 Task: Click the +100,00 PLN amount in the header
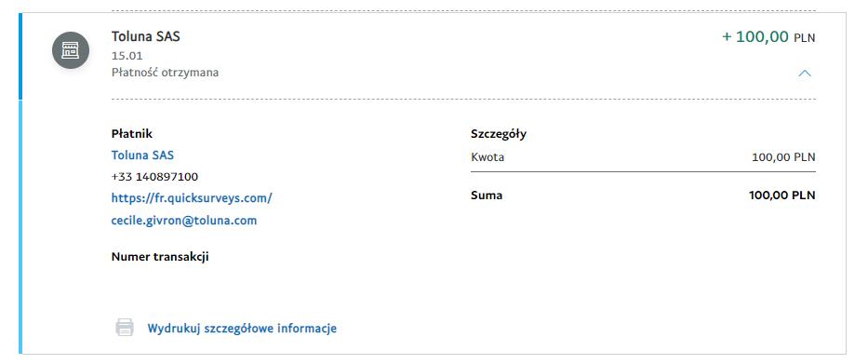pyautogui.click(x=768, y=37)
